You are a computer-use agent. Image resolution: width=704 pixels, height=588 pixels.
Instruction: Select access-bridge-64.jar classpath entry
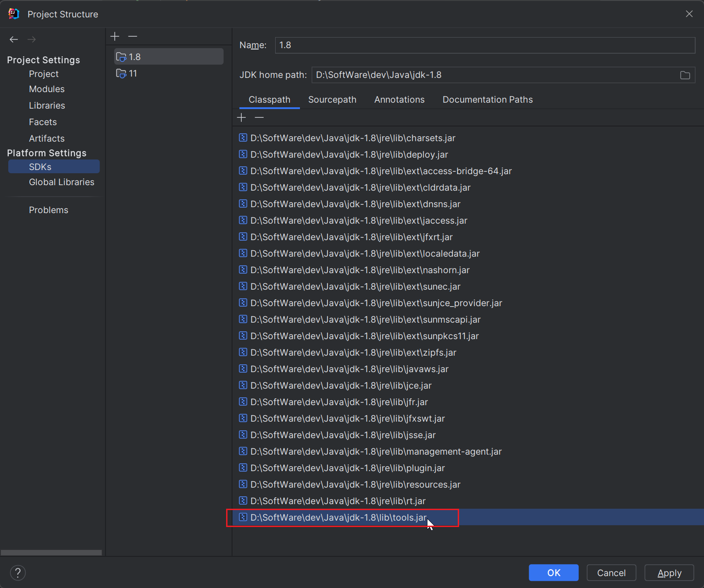468,171
